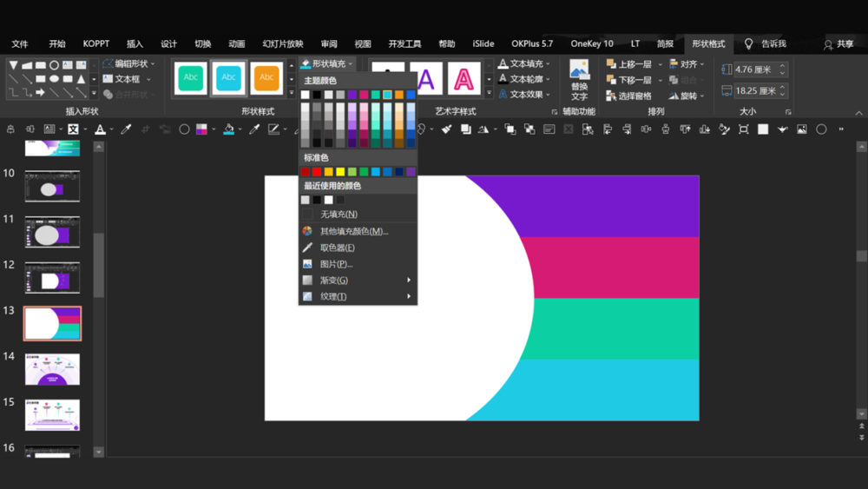Screen dimensions: 868x489
Task: Pick the red standard color swatch
Action: click(x=317, y=172)
